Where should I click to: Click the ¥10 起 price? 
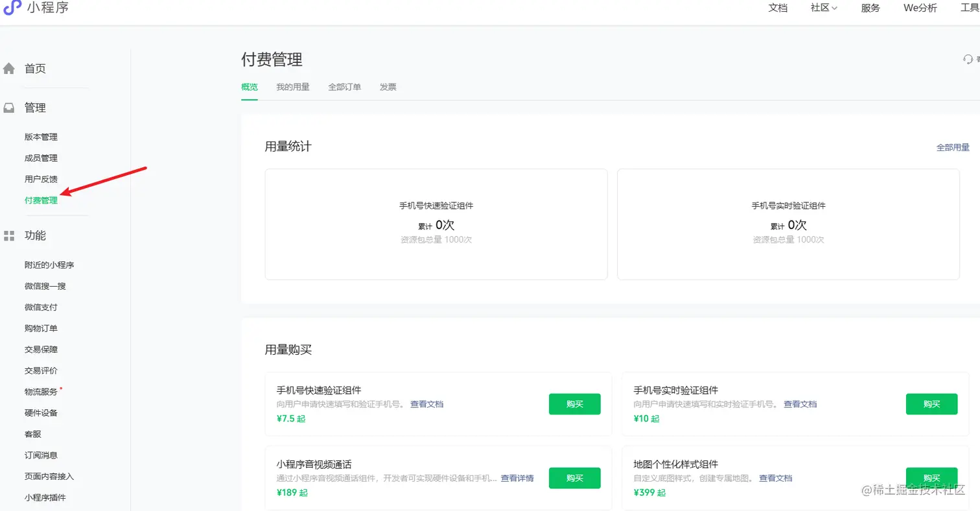click(646, 419)
